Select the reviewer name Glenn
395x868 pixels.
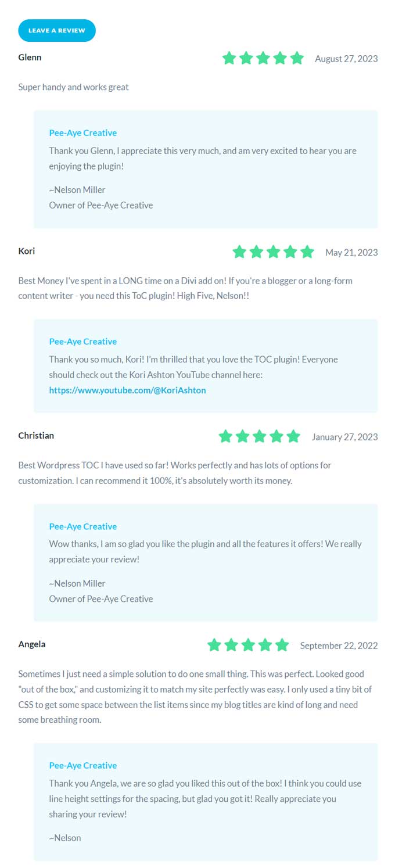click(30, 58)
